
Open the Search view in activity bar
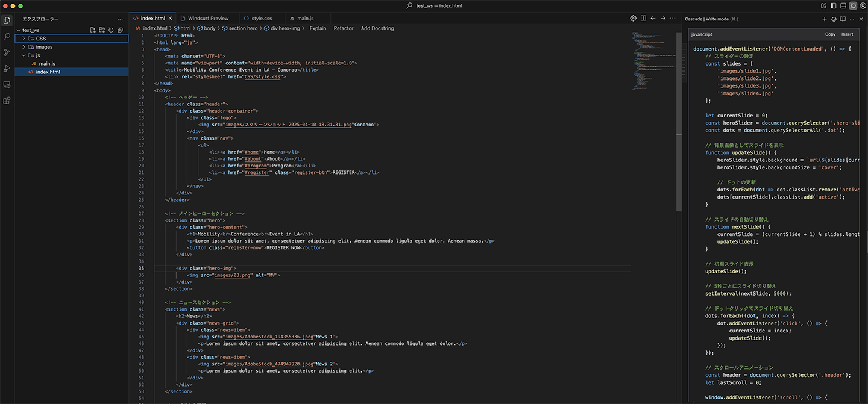pos(7,36)
